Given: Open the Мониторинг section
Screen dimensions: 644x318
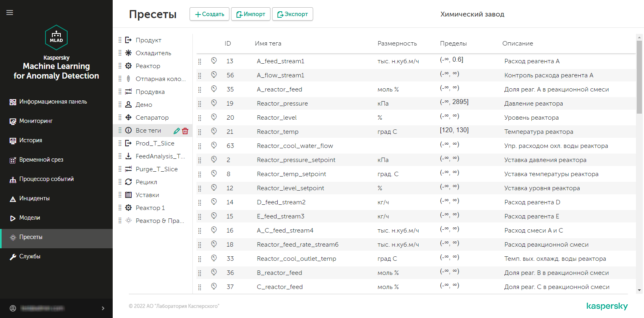Looking at the screenshot, I should (x=36, y=121).
